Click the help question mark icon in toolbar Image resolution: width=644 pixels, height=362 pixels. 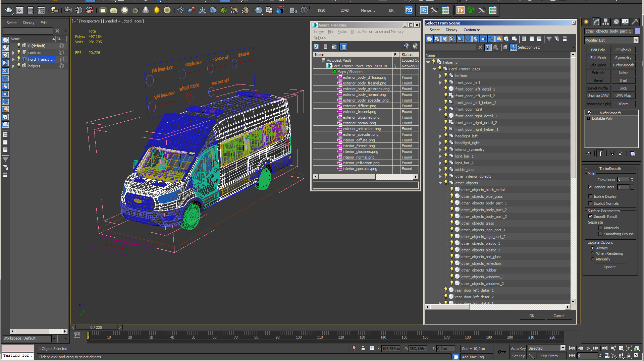(304, 10)
